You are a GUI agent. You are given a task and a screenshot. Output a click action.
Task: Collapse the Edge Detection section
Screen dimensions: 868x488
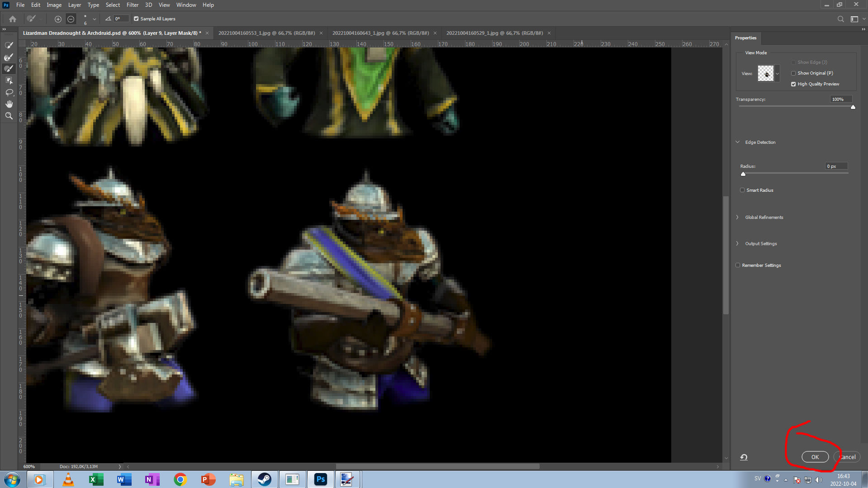[x=738, y=142]
